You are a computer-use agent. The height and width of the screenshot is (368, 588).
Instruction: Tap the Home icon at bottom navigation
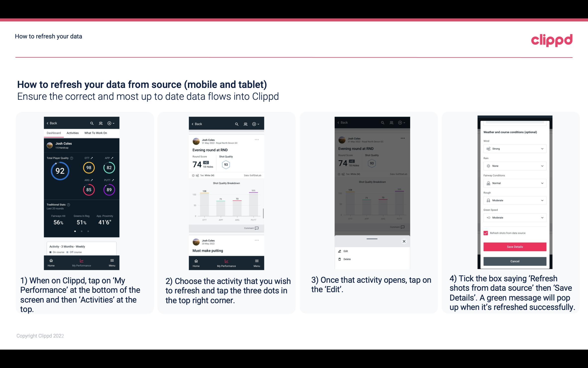click(51, 262)
